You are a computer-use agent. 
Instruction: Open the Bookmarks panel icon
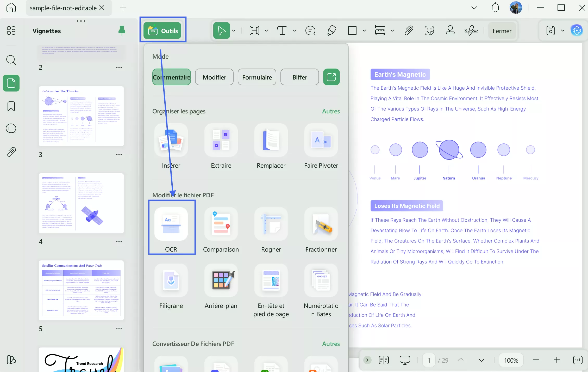[x=11, y=106]
